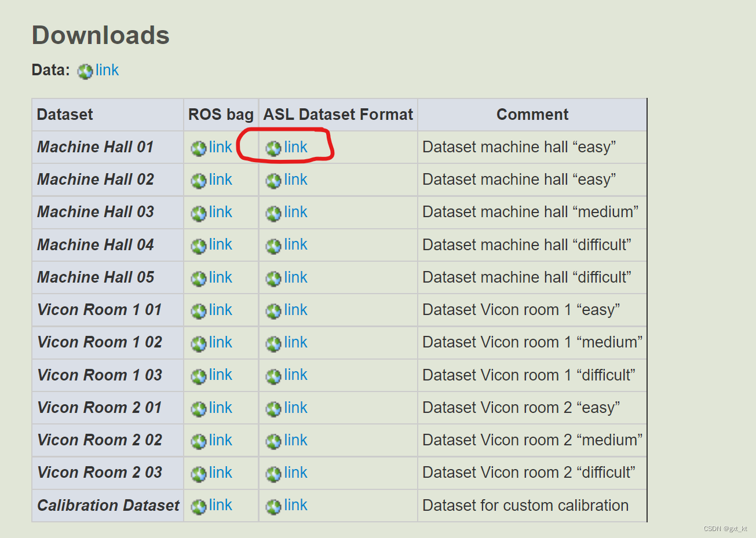Click ASL globe icon in Vicon Room 2 01 row

(273, 409)
